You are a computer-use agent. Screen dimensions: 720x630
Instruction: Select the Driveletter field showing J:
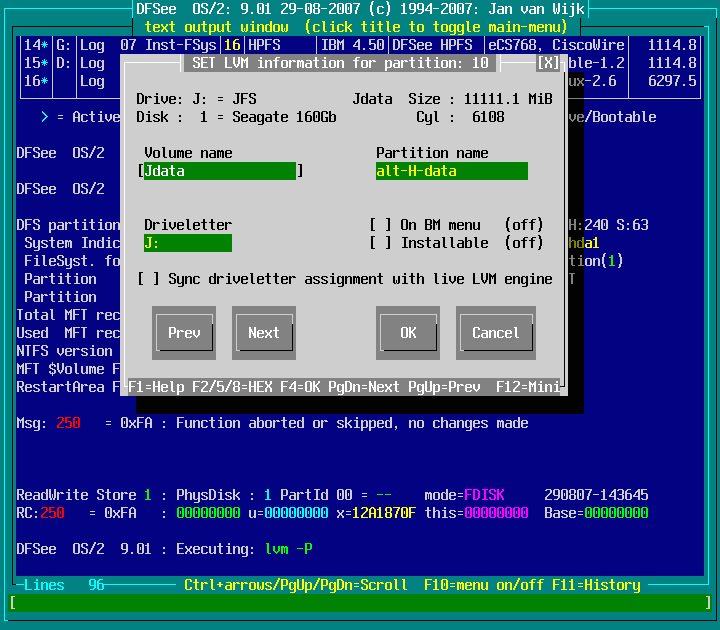pyautogui.click(x=188, y=243)
